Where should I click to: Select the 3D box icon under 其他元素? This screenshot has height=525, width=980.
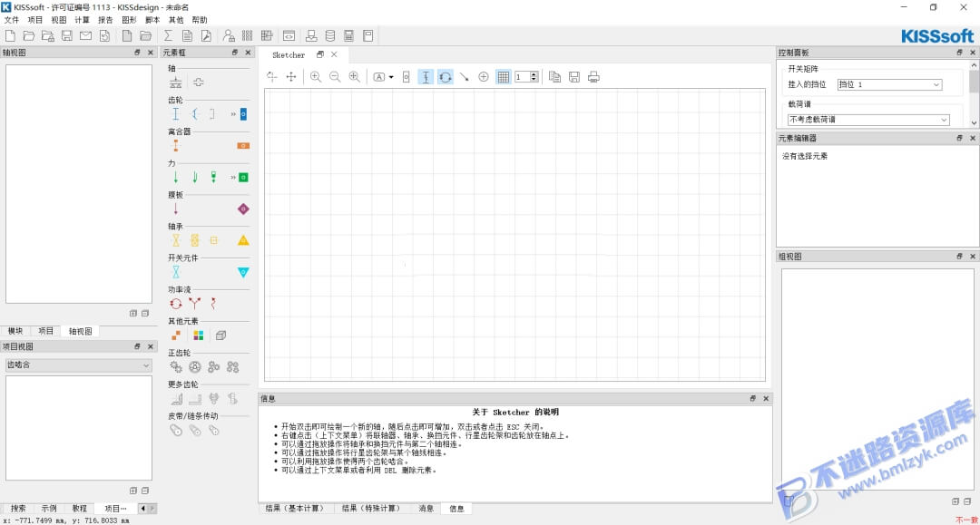pyautogui.click(x=220, y=335)
